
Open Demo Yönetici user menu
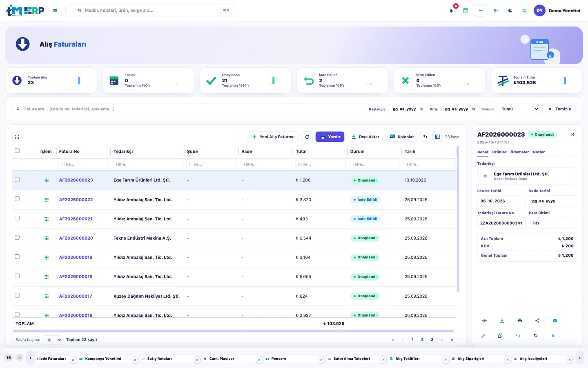[x=557, y=11]
